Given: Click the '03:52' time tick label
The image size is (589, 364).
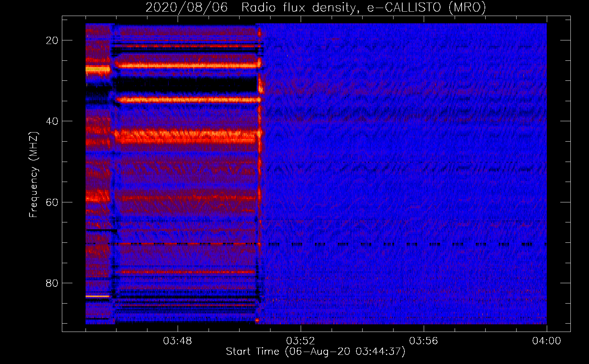Looking at the screenshot, I should pos(300,341).
